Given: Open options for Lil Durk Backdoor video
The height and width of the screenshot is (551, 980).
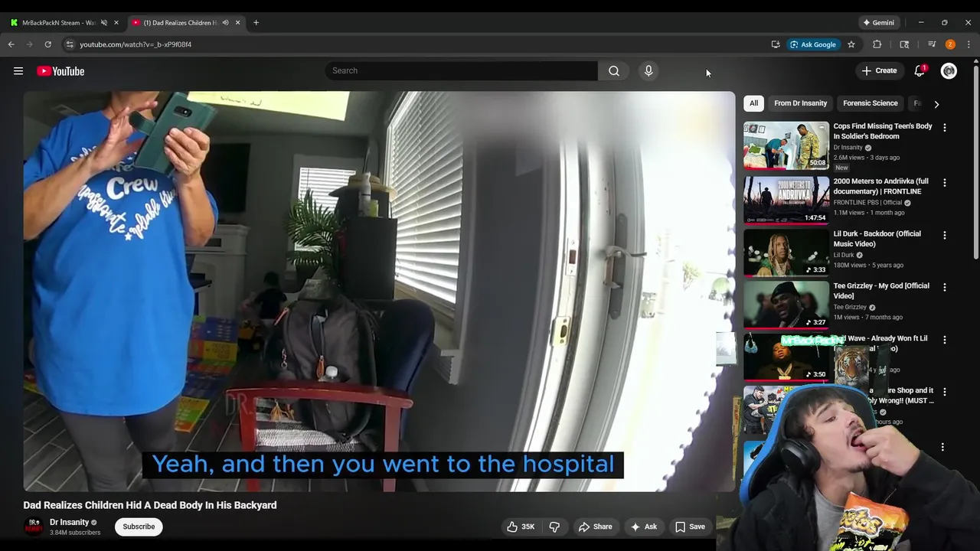Looking at the screenshot, I should [x=944, y=235].
